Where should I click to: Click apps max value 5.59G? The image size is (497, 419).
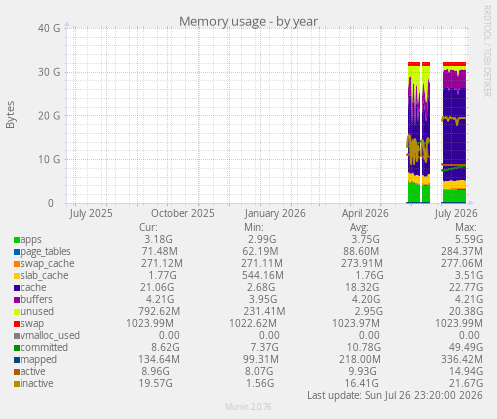pyautogui.click(x=468, y=239)
